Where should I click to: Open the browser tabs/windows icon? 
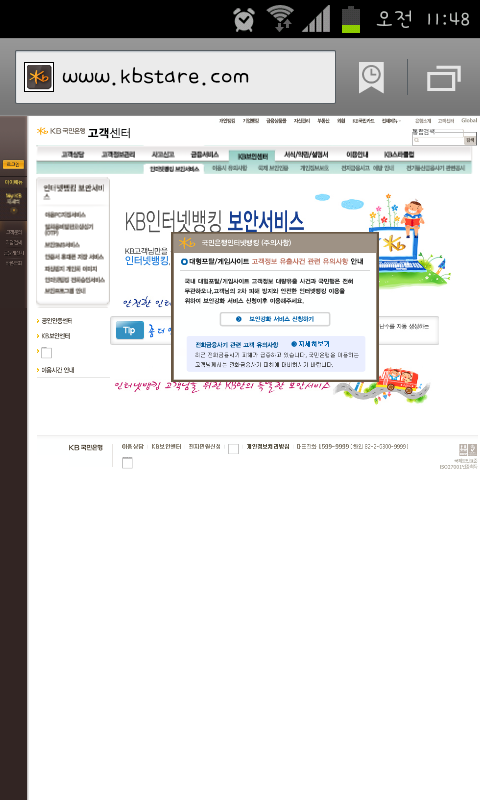point(443,77)
